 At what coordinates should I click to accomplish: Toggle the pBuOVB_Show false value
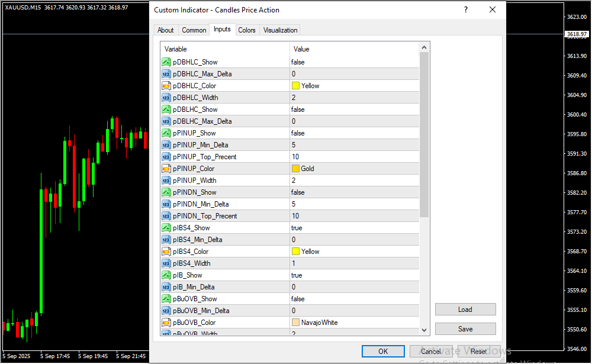(x=298, y=299)
